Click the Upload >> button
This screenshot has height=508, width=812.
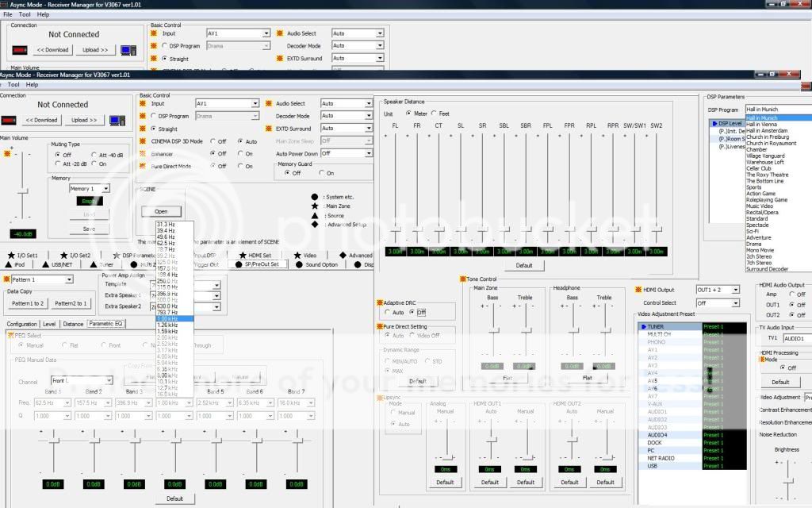click(83, 120)
